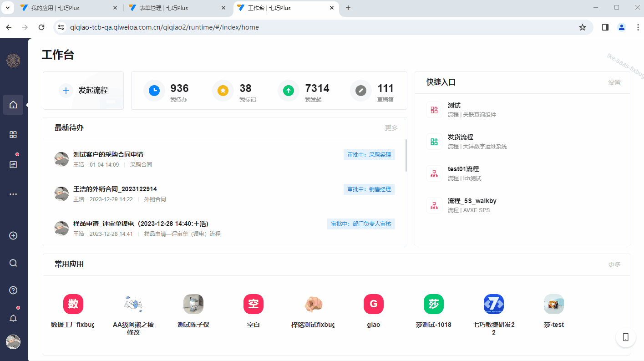打开左侧导航的应用中心图标
Image resolution: width=644 pixels, height=361 pixels.
click(x=13, y=134)
